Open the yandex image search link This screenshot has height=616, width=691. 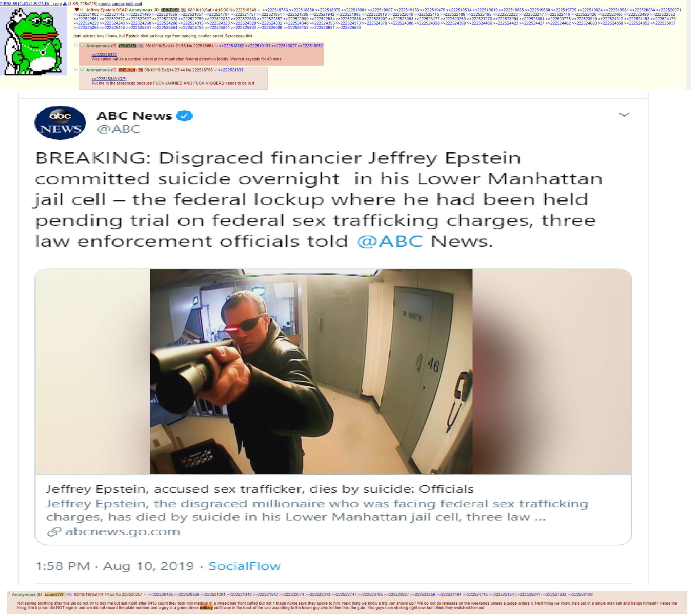point(118,4)
